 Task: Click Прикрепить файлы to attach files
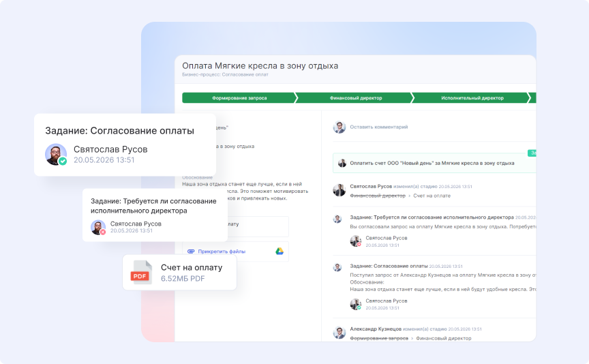[222, 252]
